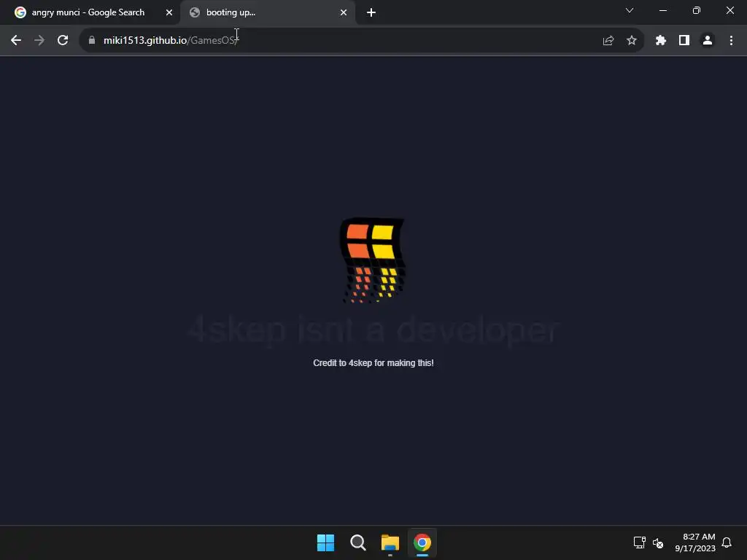
Task: Click the Chrome taskbar icon
Action: click(x=422, y=542)
